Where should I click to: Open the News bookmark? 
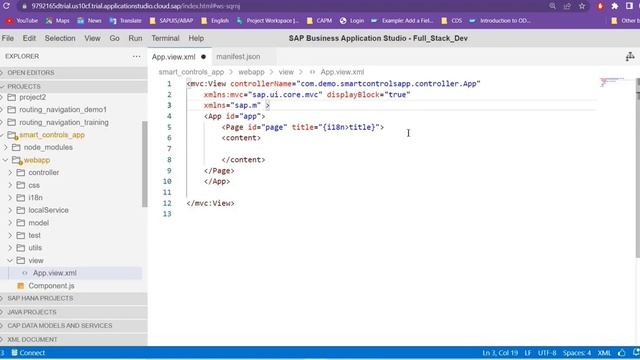[89, 20]
